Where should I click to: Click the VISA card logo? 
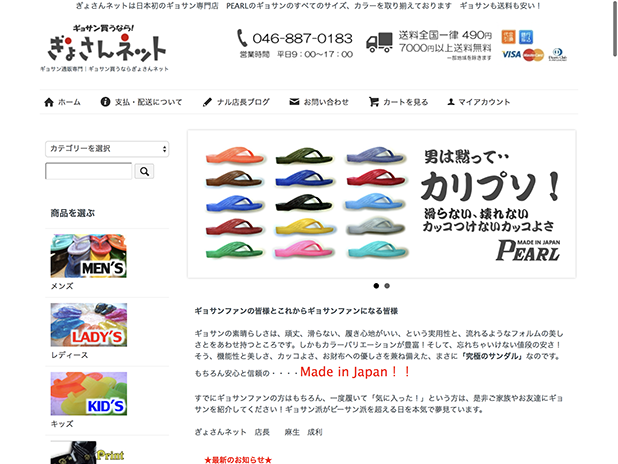point(512,54)
